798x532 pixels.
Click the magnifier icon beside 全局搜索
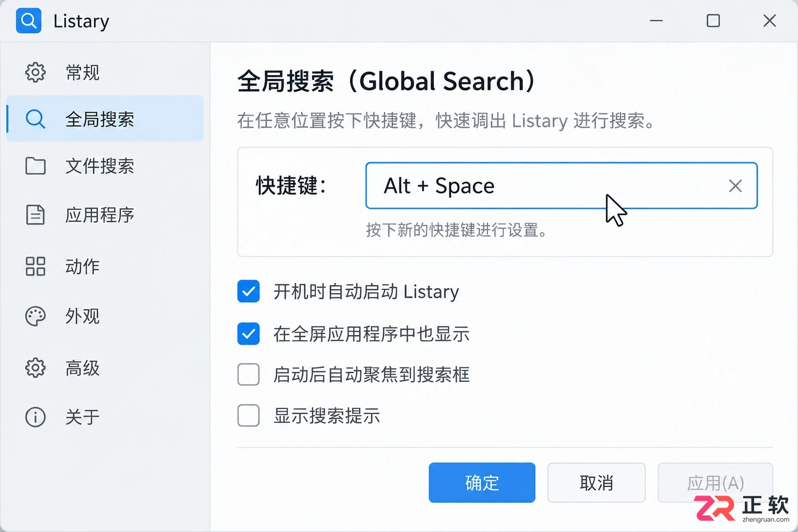(35, 119)
